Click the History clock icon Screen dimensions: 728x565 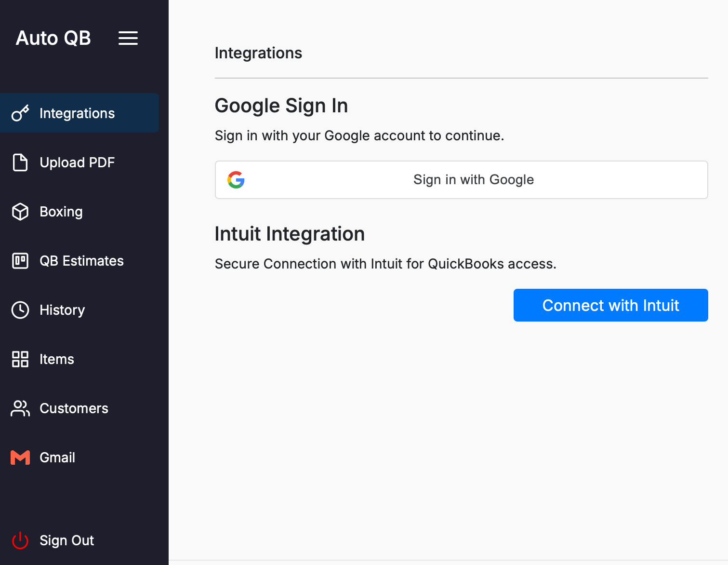(x=20, y=310)
